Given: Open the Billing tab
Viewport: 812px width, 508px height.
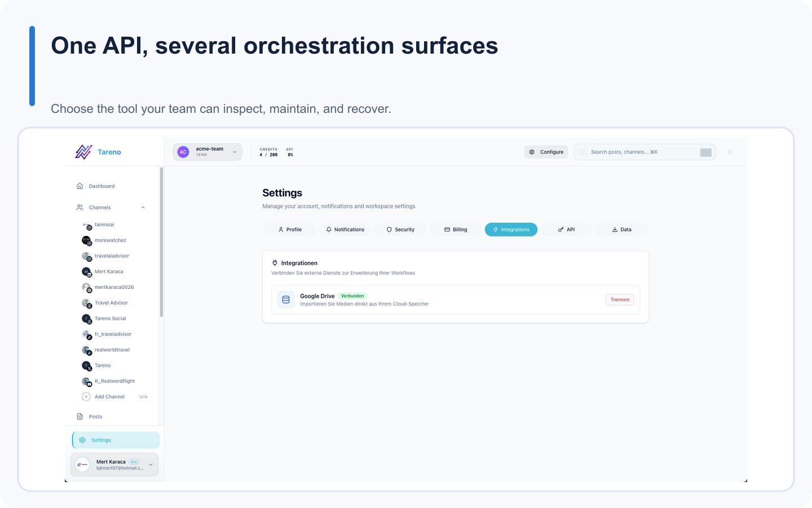Looking at the screenshot, I should click(x=456, y=230).
